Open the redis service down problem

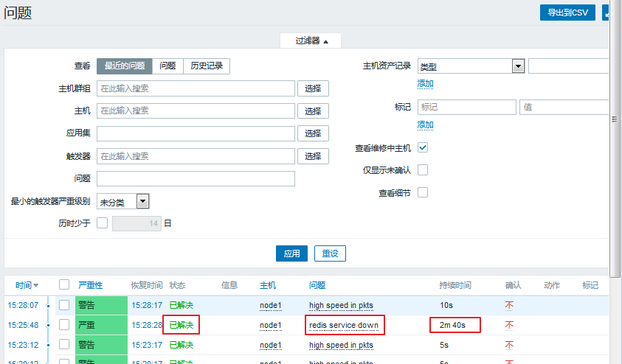click(344, 325)
